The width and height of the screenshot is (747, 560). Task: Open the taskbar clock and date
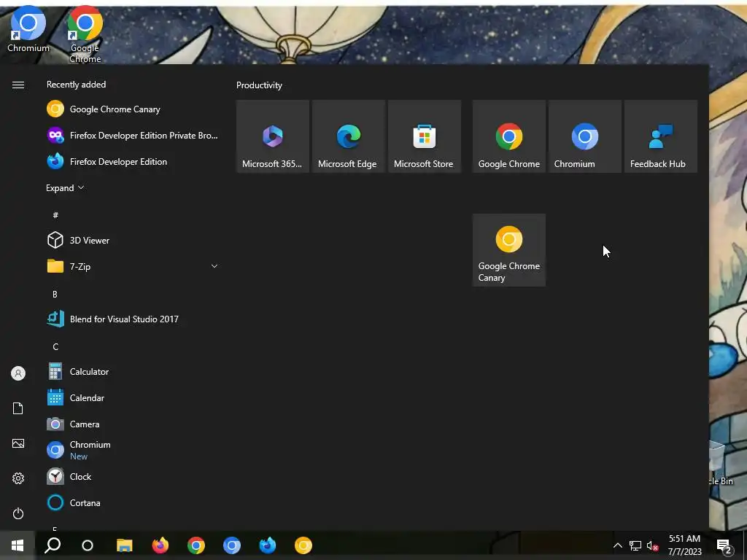click(684, 545)
